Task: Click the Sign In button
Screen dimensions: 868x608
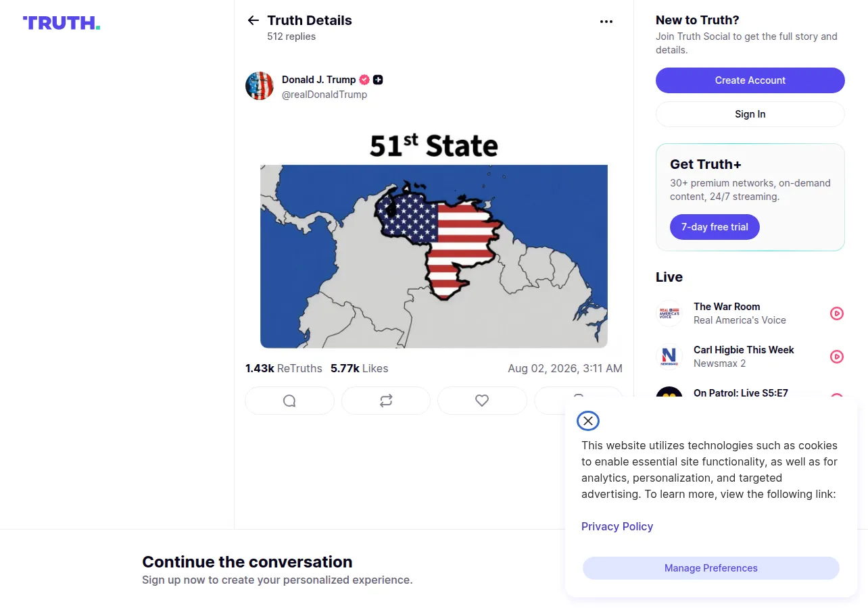Action: pyautogui.click(x=750, y=114)
